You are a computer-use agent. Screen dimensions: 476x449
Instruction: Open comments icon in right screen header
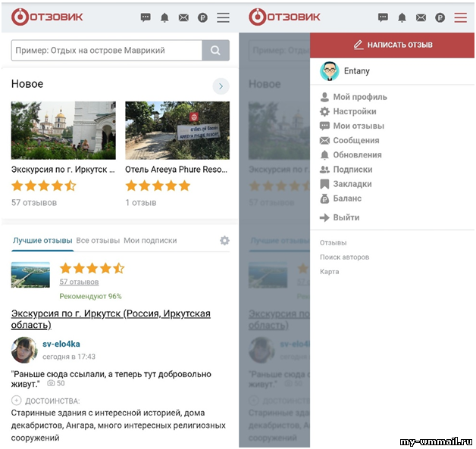click(383, 17)
